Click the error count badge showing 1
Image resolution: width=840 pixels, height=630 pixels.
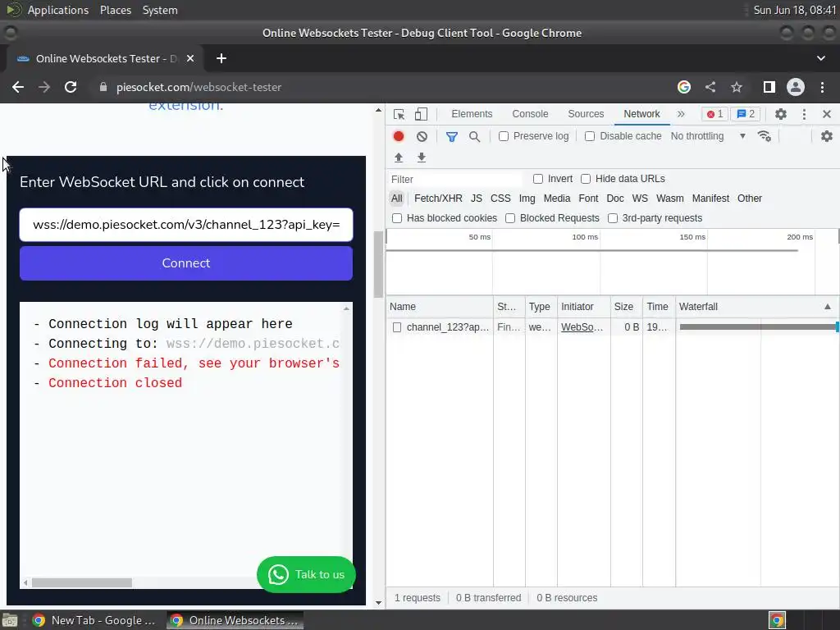714,114
